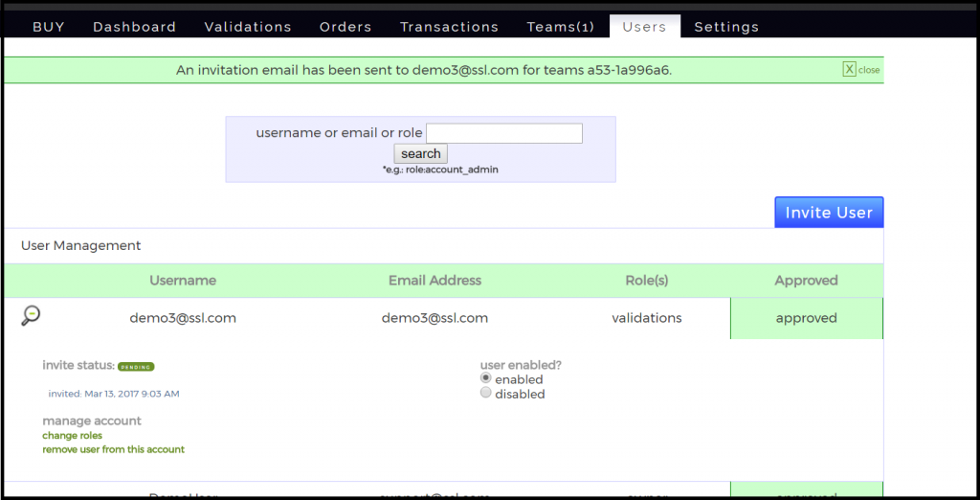This screenshot has height=500, width=980.
Task: Click the change roles link
Action: coord(73,435)
